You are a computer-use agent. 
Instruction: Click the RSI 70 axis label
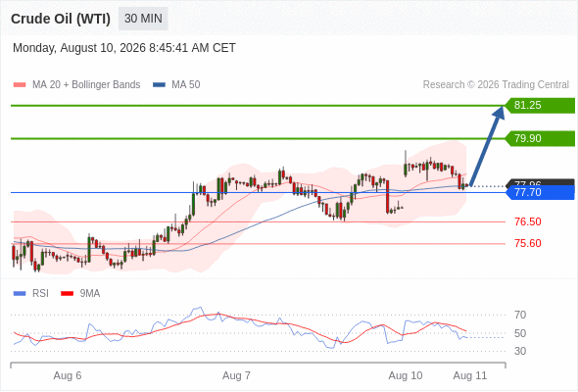click(x=520, y=315)
